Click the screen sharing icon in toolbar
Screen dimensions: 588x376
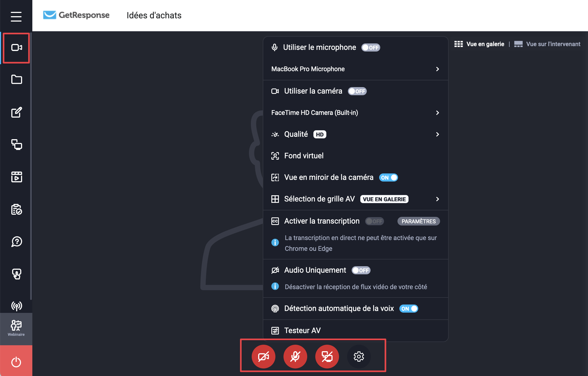point(326,356)
